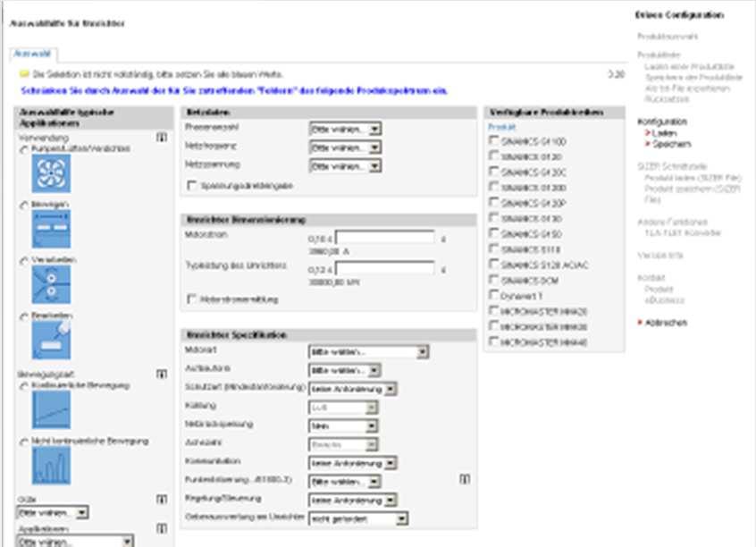The image size is (756, 547).
Task: Select the Verarbeiten radio button
Action: (23, 261)
